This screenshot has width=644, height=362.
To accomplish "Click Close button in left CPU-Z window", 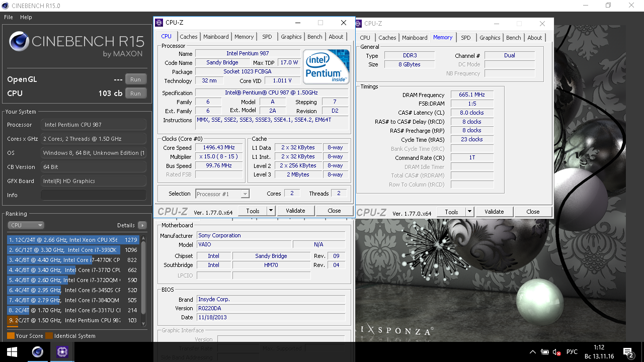I will (x=334, y=211).
